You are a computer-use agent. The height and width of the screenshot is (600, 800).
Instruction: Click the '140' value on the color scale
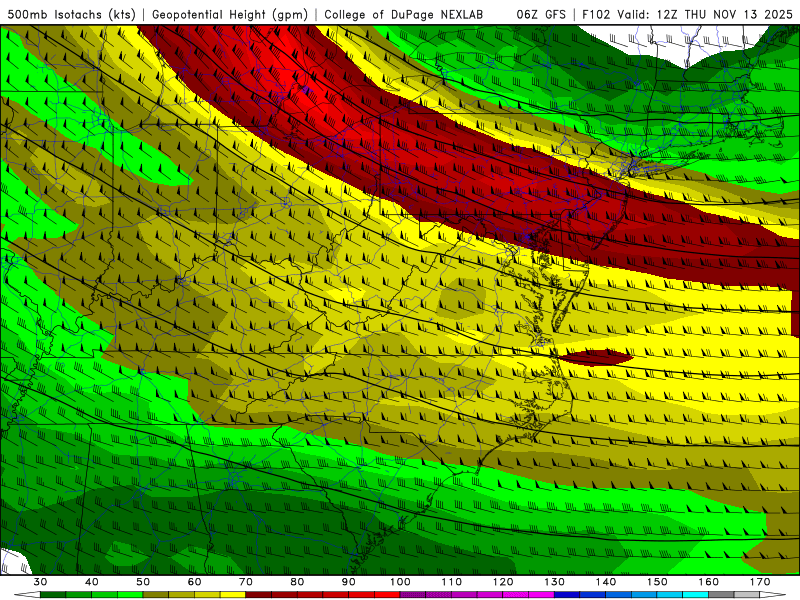tap(606, 582)
